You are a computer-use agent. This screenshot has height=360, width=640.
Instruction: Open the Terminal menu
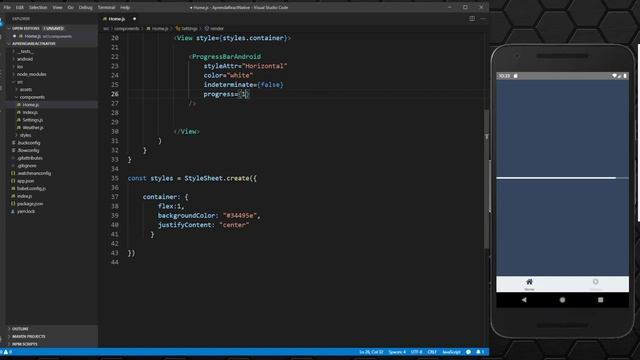point(106,7)
